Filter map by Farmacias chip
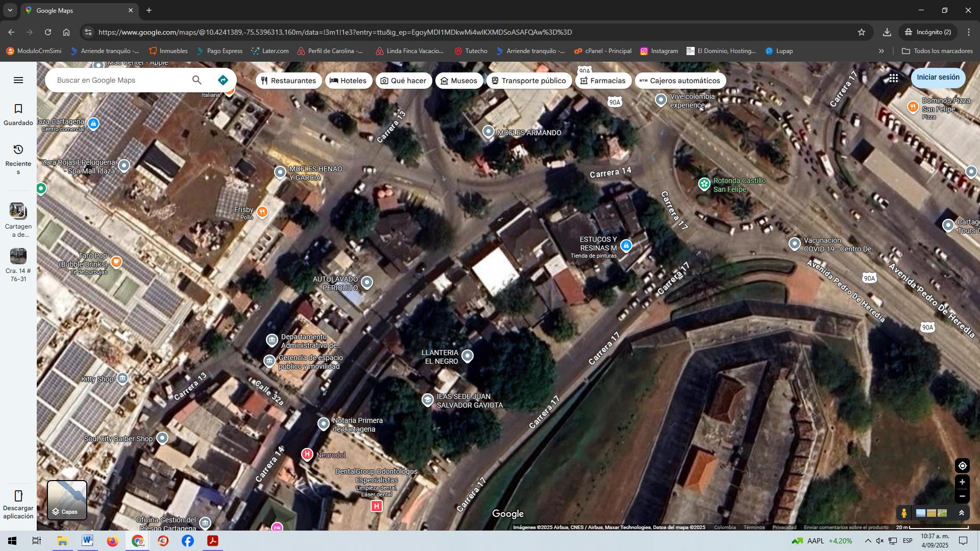The image size is (980, 551). (603, 81)
